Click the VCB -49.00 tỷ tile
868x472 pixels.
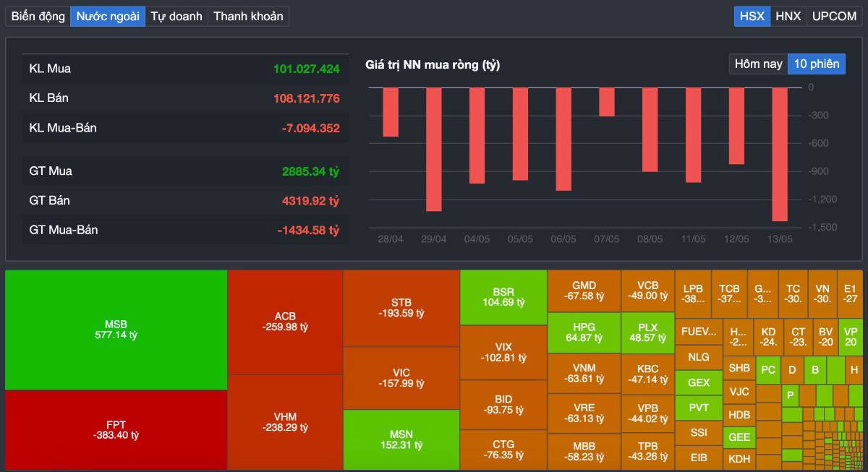[647, 291]
